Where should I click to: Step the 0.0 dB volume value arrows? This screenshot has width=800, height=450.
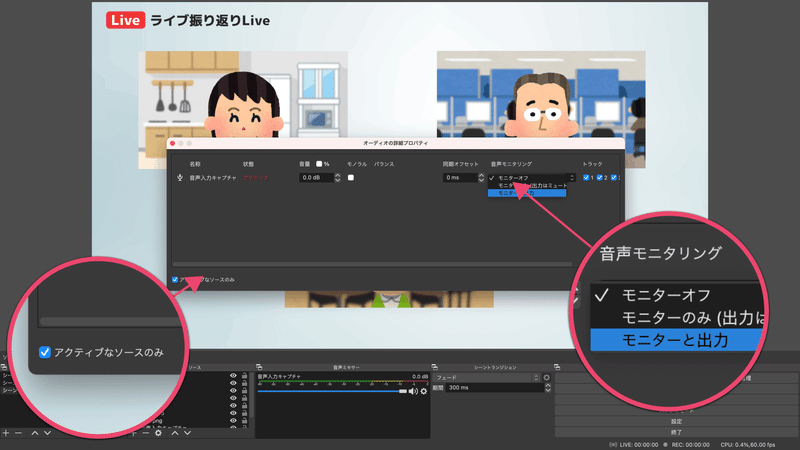coord(337,178)
